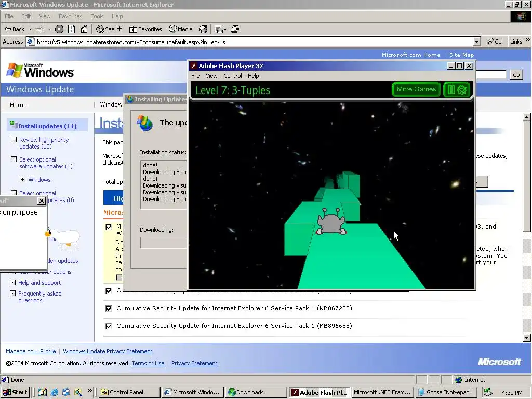Click the goose on the desktop page
The width and height of the screenshot is (532, 399).
[x=64, y=237]
